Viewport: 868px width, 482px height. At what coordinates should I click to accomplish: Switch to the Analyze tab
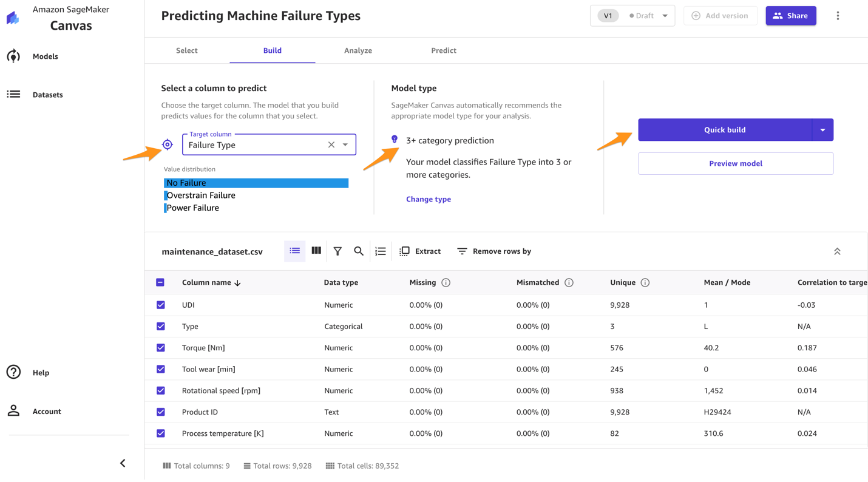tap(358, 50)
